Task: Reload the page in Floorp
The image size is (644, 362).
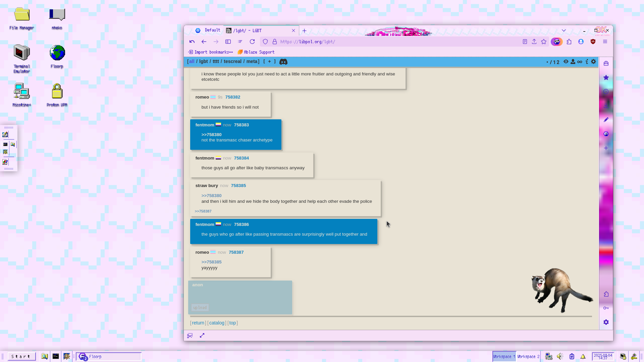Action: (x=252, y=42)
